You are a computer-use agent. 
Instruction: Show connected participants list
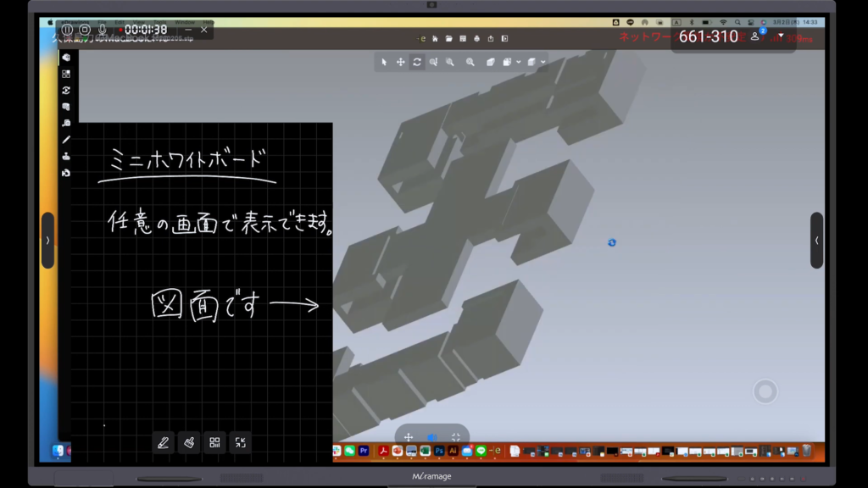click(x=757, y=36)
